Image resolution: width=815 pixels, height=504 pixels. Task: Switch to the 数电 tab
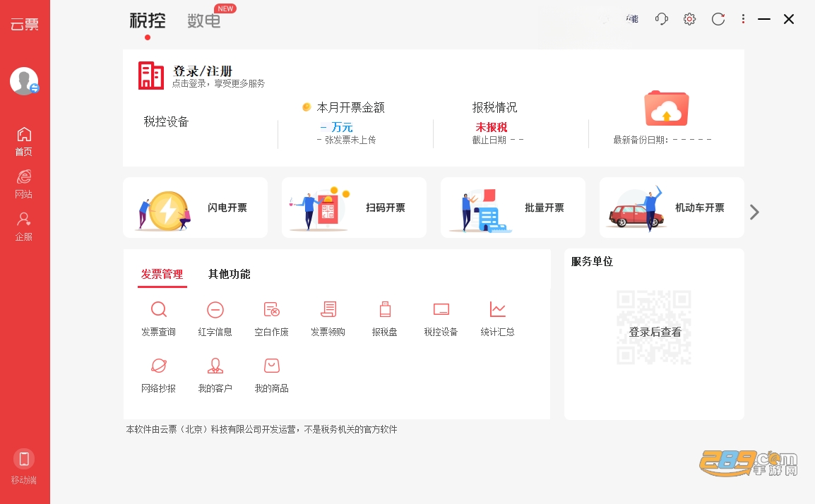click(204, 20)
